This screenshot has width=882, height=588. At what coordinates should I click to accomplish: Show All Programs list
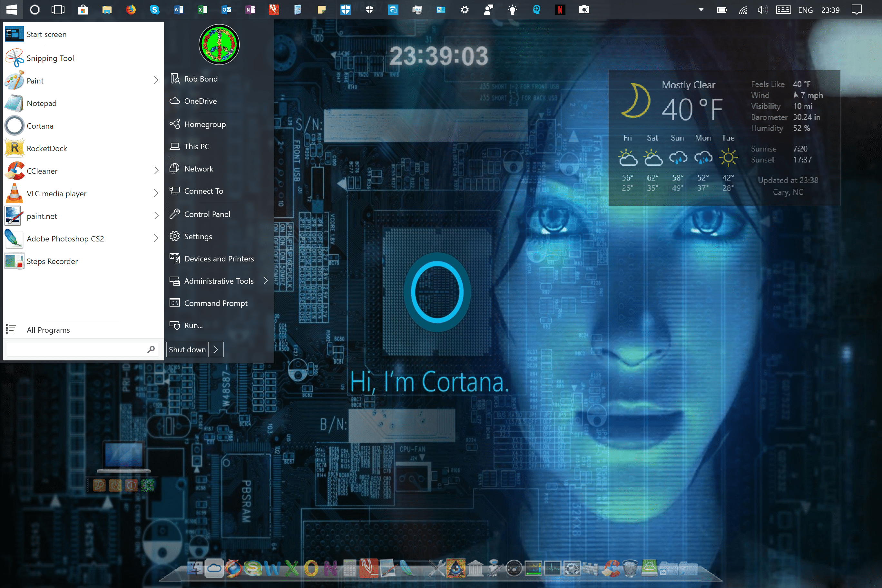coord(83,330)
